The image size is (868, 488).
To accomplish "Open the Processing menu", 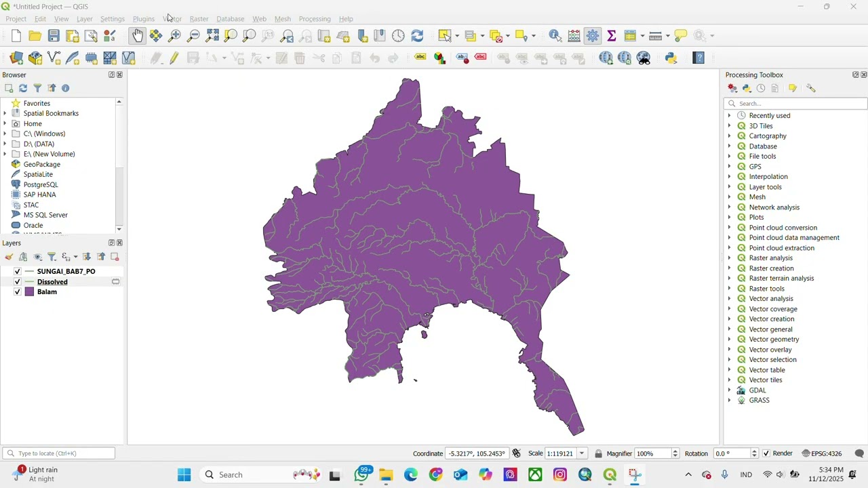I will pyautogui.click(x=315, y=19).
